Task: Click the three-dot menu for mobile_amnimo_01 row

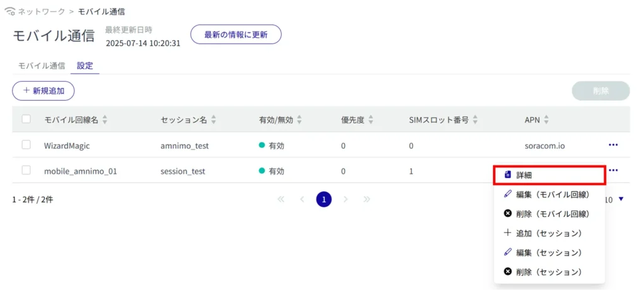Action: coord(613,170)
